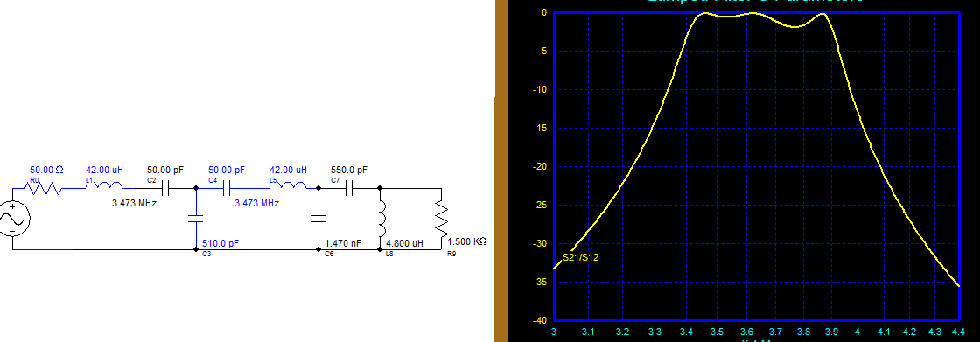Click the S21/S12 trace label
This screenshot has height=342, width=980.
point(581,257)
